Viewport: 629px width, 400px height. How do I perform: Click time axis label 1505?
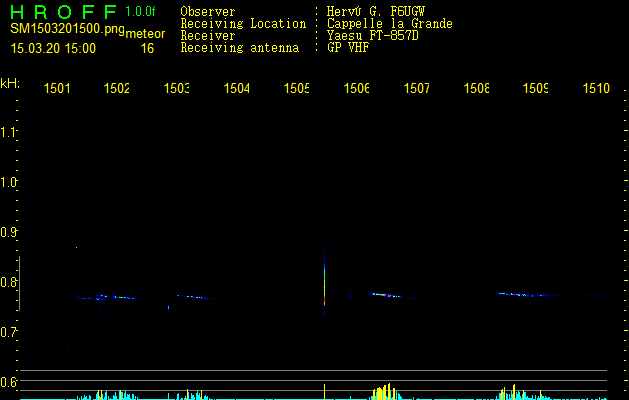(297, 88)
